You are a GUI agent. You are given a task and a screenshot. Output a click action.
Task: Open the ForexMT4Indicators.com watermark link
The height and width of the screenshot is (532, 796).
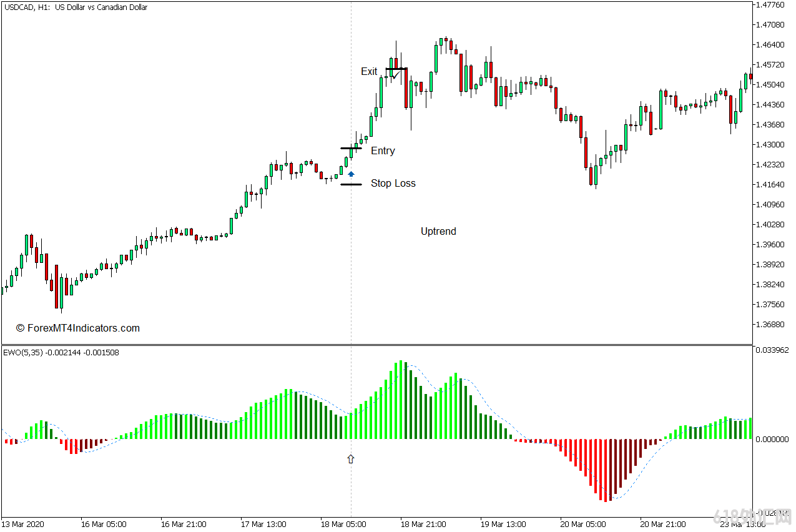[77, 328]
